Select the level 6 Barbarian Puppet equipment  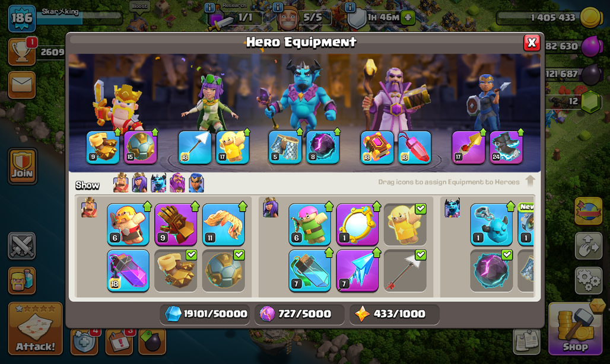pyautogui.click(x=128, y=225)
